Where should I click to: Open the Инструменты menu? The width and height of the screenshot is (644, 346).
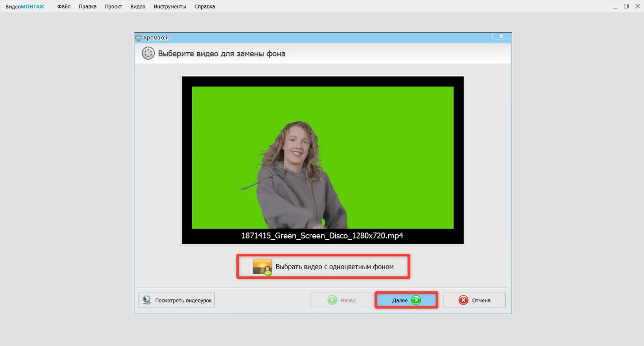click(170, 7)
